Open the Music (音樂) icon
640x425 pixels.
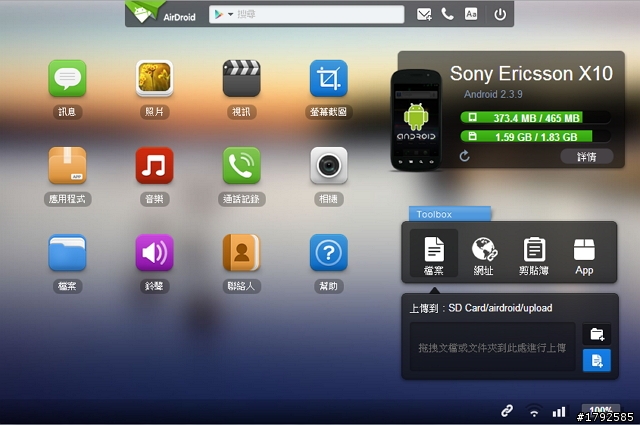click(x=154, y=165)
